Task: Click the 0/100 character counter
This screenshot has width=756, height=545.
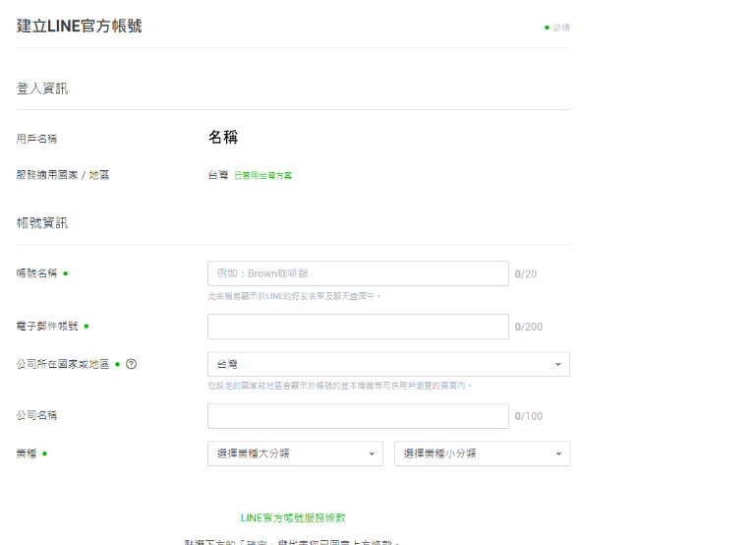Action: pos(529,416)
